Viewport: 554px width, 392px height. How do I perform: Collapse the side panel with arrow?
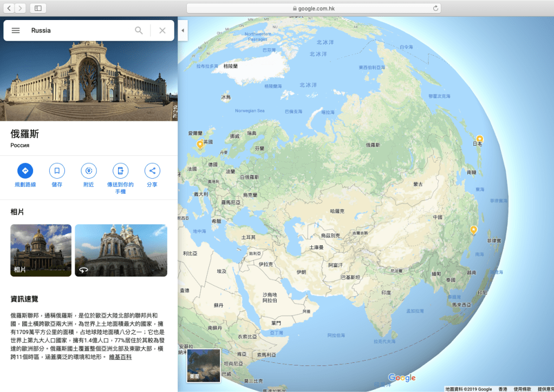(183, 30)
